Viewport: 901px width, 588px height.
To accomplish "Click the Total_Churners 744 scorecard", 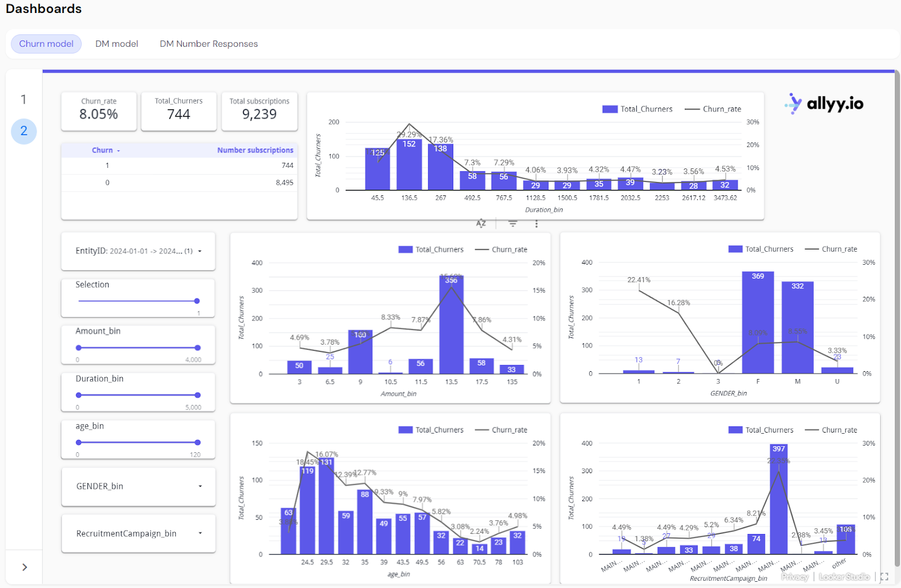I will point(179,112).
